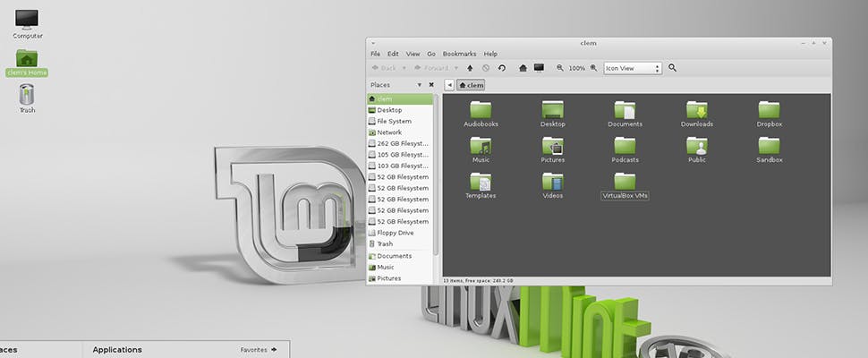Image resolution: width=868 pixels, height=358 pixels.
Task: Select Documents bookmark in sidebar
Action: point(400,256)
